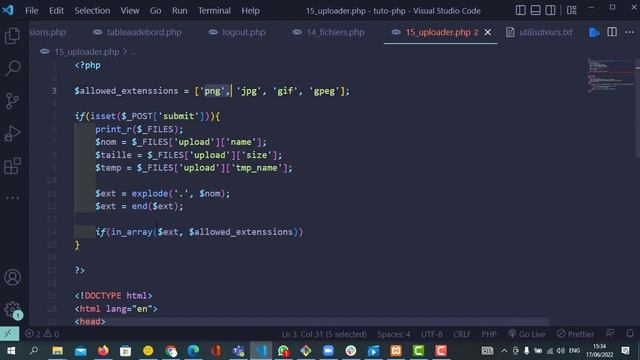
Task: Open the Selection menu
Action: coord(92,11)
